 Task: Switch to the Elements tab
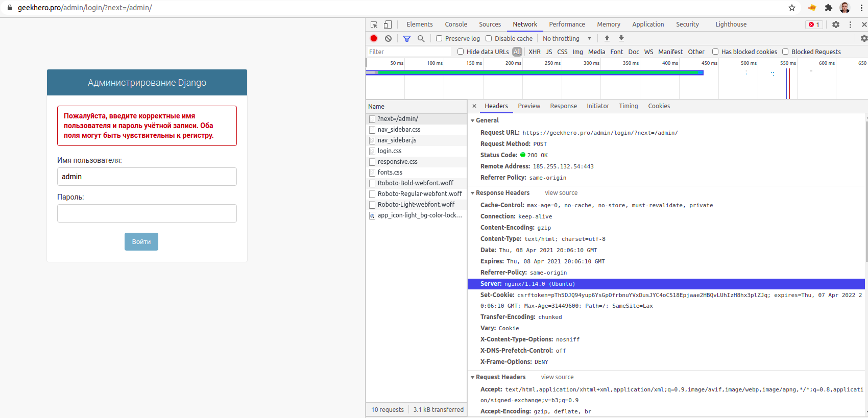point(420,24)
